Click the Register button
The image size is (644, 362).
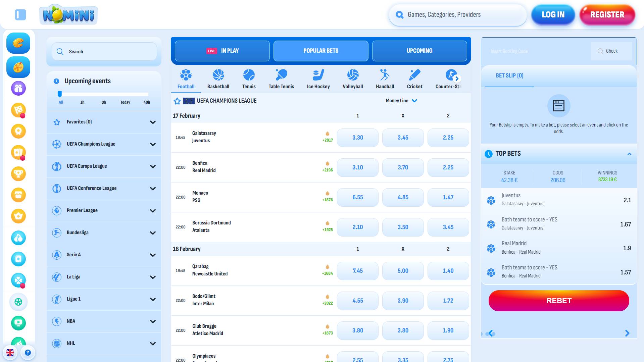pos(607,15)
